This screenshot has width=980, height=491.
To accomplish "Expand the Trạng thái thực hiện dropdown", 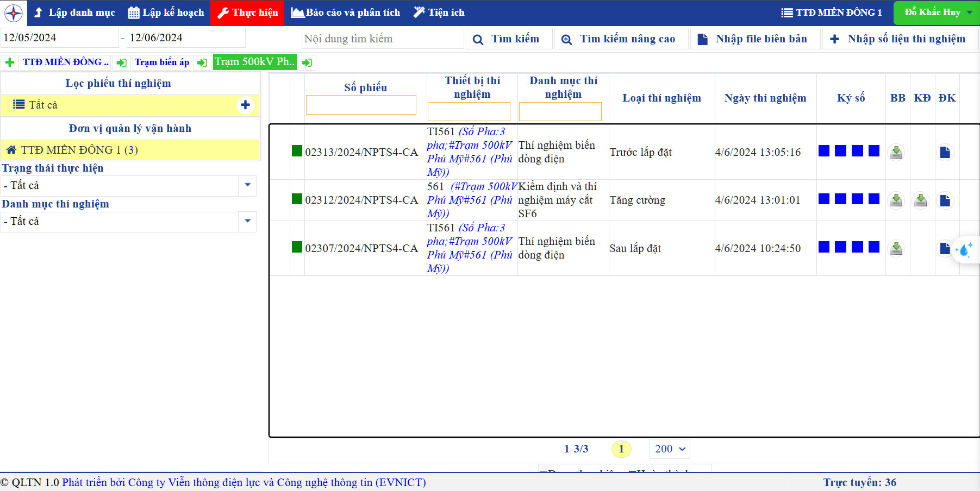I will tap(247, 185).
